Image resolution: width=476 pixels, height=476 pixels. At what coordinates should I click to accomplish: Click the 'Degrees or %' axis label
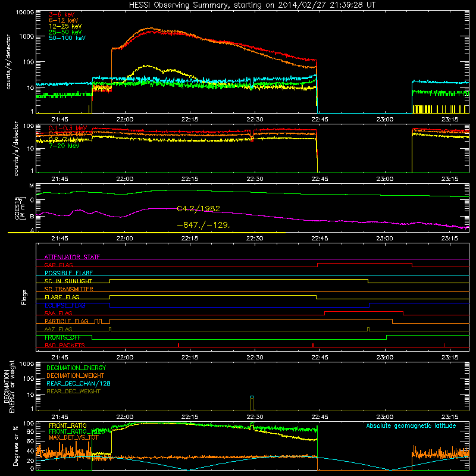[15, 446]
